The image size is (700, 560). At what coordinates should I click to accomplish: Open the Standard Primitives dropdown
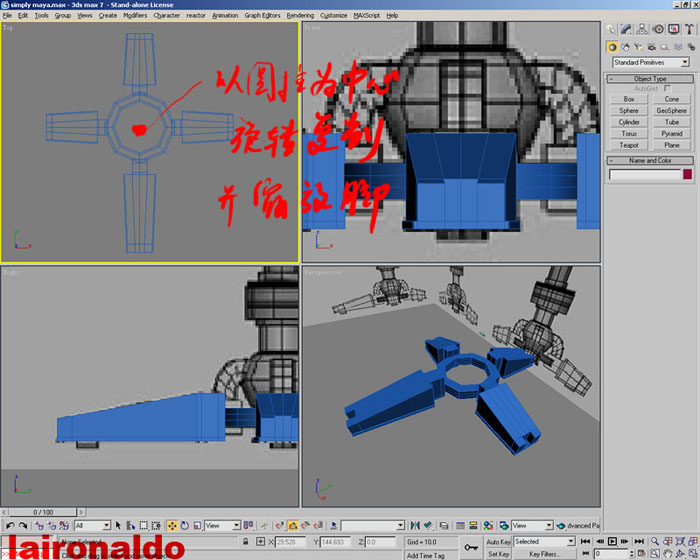click(x=650, y=62)
